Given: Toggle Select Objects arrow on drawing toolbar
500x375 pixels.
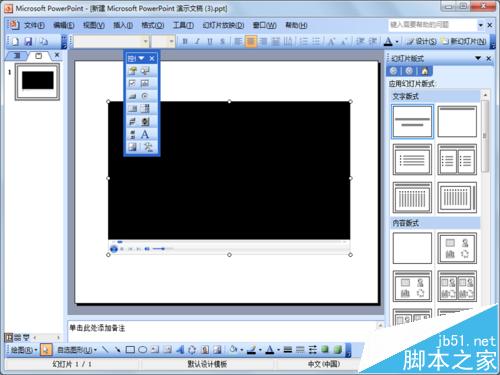Looking at the screenshot, I should point(46,350).
